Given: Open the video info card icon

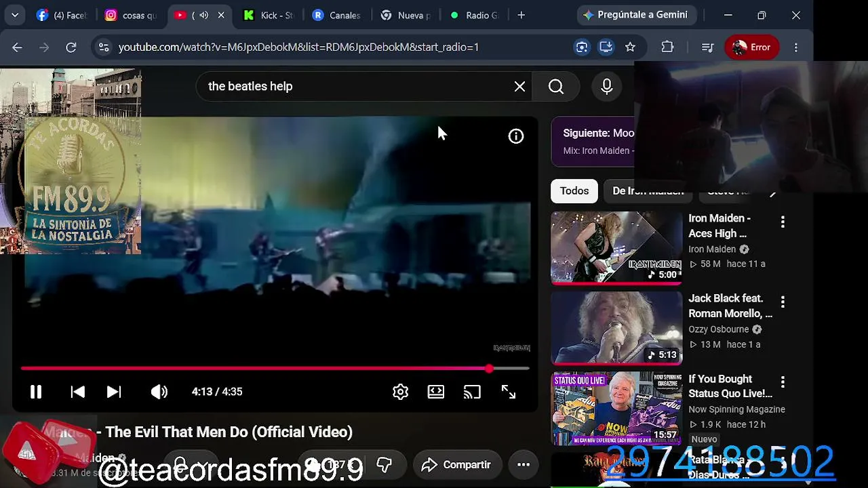Looking at the screenshot, I should pos(516,136).
